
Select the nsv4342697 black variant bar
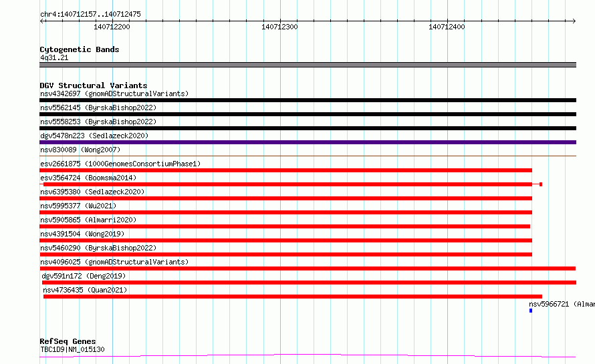click(308, 100)
